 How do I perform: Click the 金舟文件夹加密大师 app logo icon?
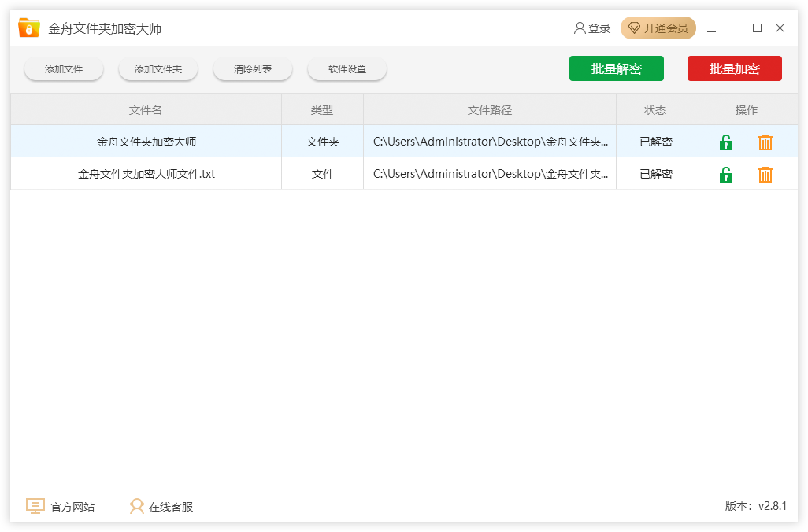(29, 28)
